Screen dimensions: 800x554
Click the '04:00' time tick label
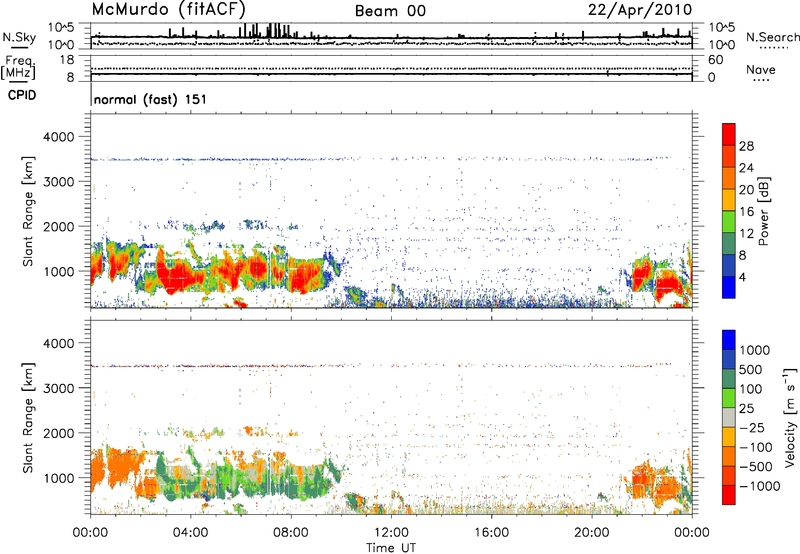coord(190,533)
